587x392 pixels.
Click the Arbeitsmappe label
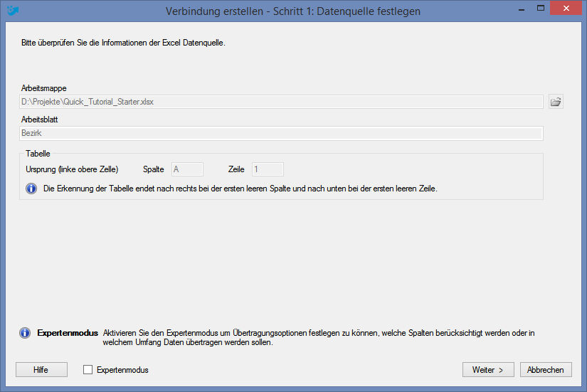click(44, 88)
